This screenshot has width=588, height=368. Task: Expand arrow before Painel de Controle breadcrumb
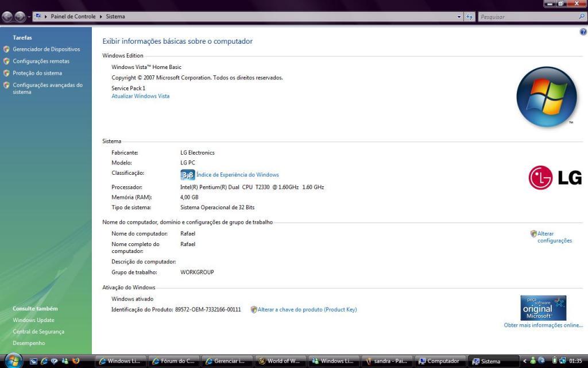tap(46, 17)
